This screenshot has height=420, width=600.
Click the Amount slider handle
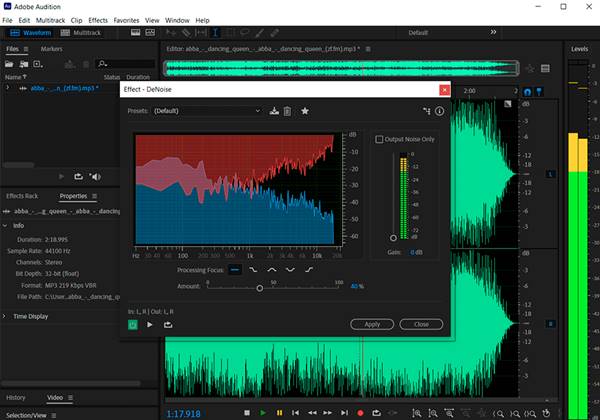[260, 287]
